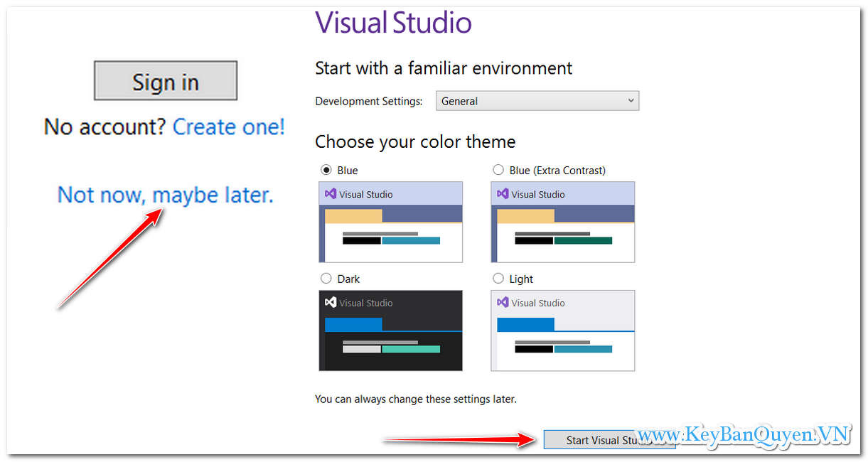
Task: Click the Visual Studio icon in Blue Extra Contrast preview
Action: pyautogui.click(x=502, y=193)
